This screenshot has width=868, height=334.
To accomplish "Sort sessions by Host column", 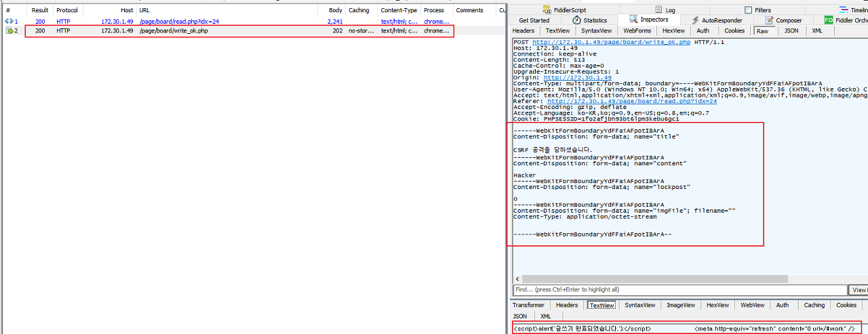I will tap(109, 10).
